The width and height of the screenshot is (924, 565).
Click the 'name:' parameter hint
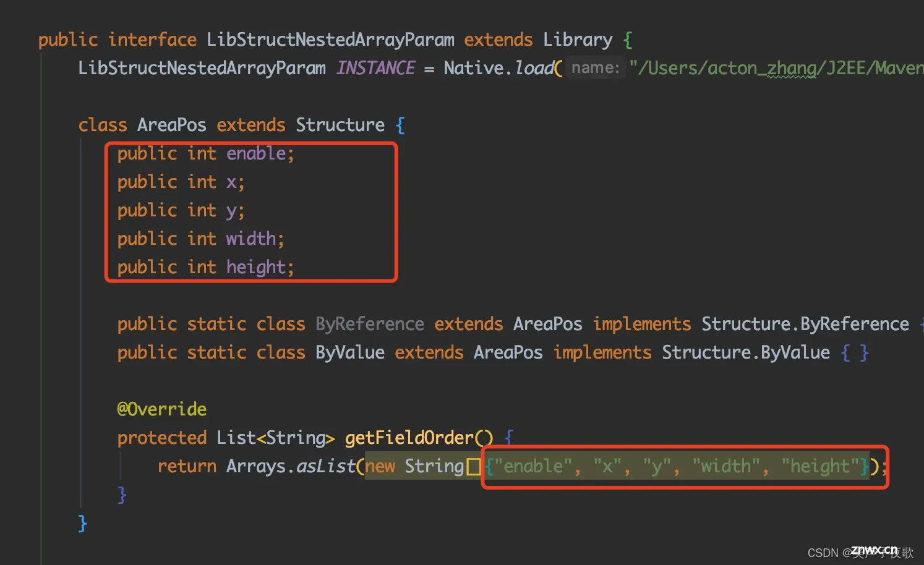point(595,68)
